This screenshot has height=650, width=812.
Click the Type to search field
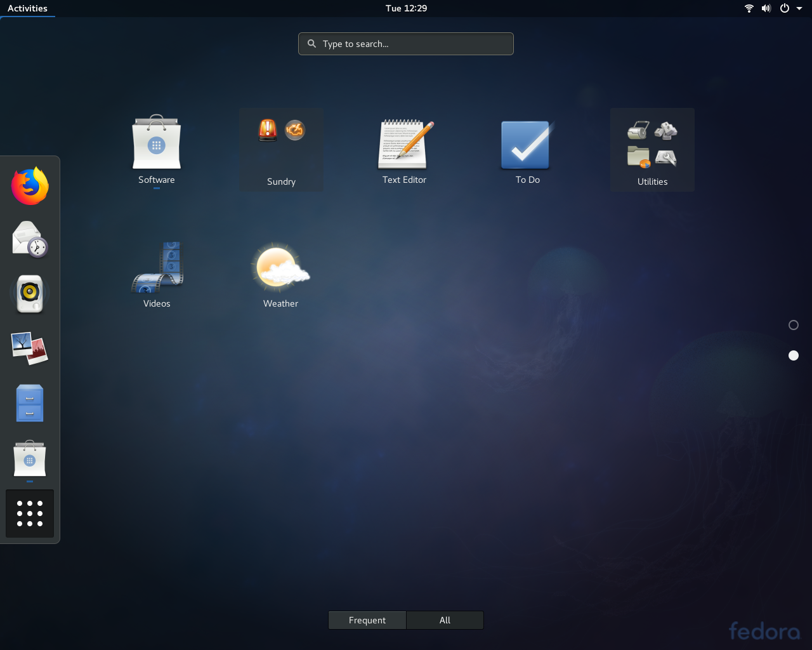tap(406, 44)
